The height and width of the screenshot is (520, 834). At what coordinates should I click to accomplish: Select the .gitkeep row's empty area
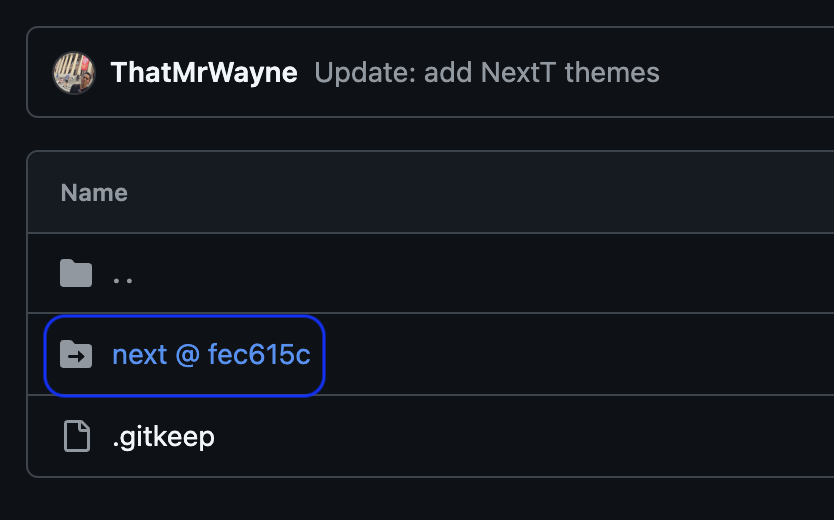[x=521, y=436]
